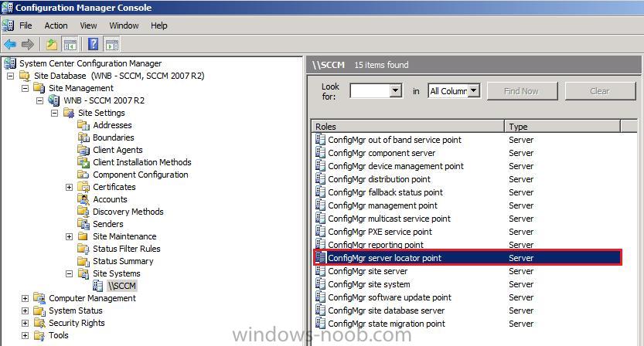Screen dimensions: 644x346
Task: Click the Discovery Methods node icon
Action: coord(83,212)
